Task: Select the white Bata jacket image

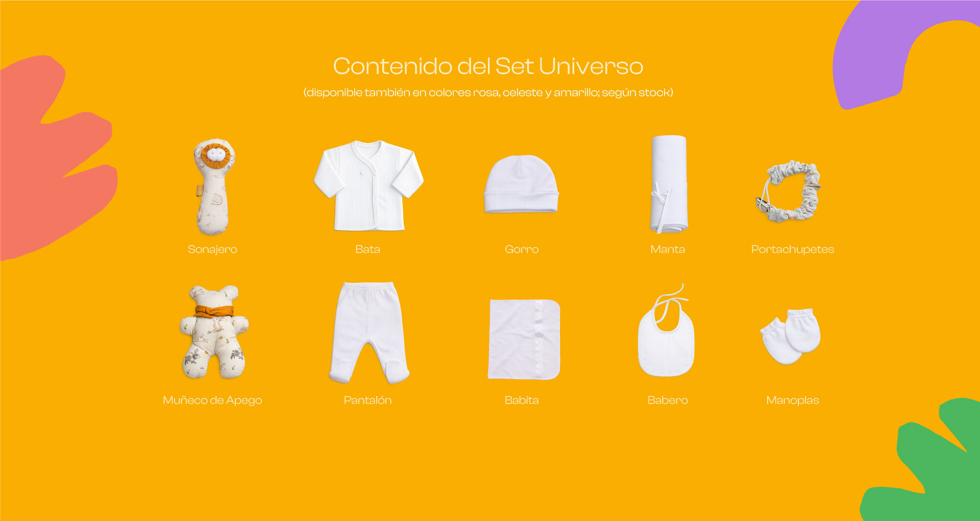Action: coord(368,186)
